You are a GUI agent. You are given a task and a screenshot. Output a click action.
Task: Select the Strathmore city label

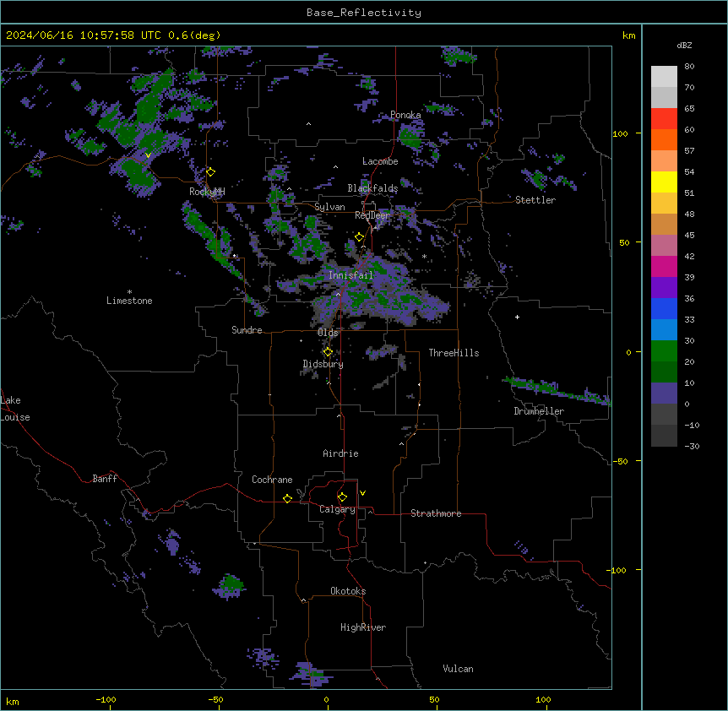[436, 513]
